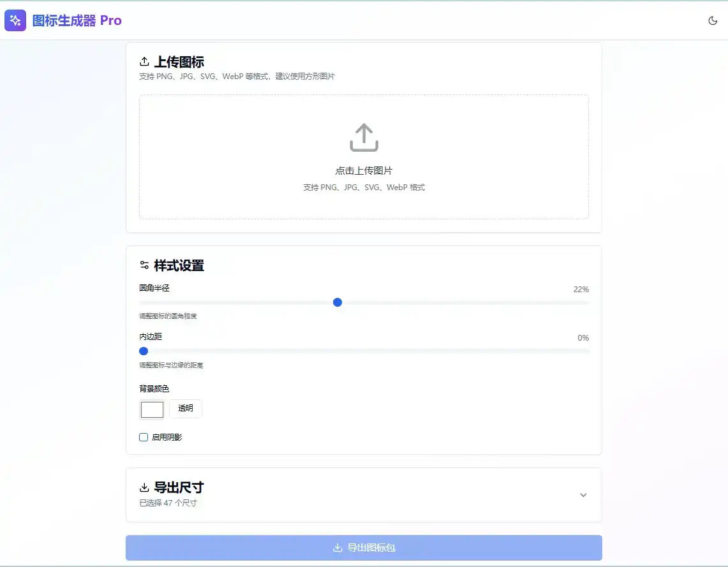The width and height of the screenshot is (728, 567).
Task: Click the 0% padding value label
Action: pos(582,337)
